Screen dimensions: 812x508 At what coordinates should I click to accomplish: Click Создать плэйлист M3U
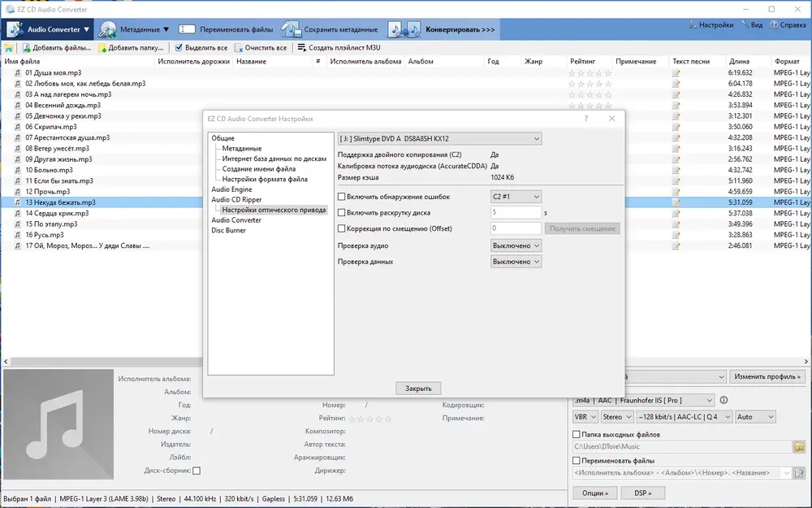click(x=339, y=48)
